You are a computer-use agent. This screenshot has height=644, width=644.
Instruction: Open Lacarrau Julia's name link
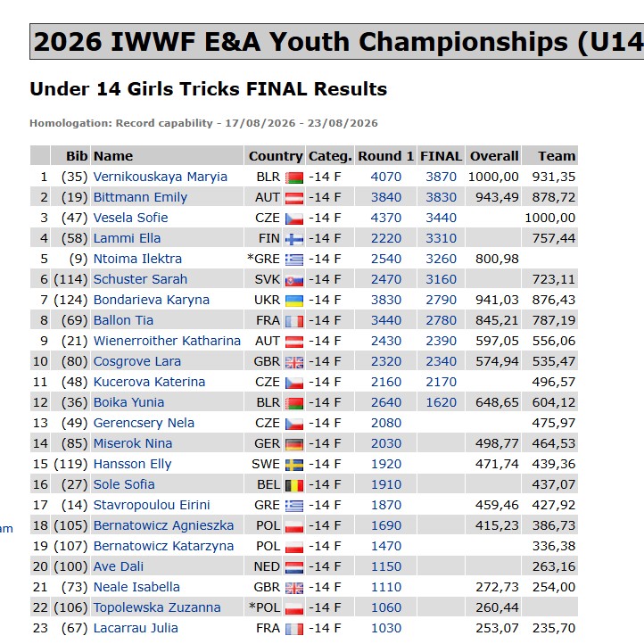point(136,628)
